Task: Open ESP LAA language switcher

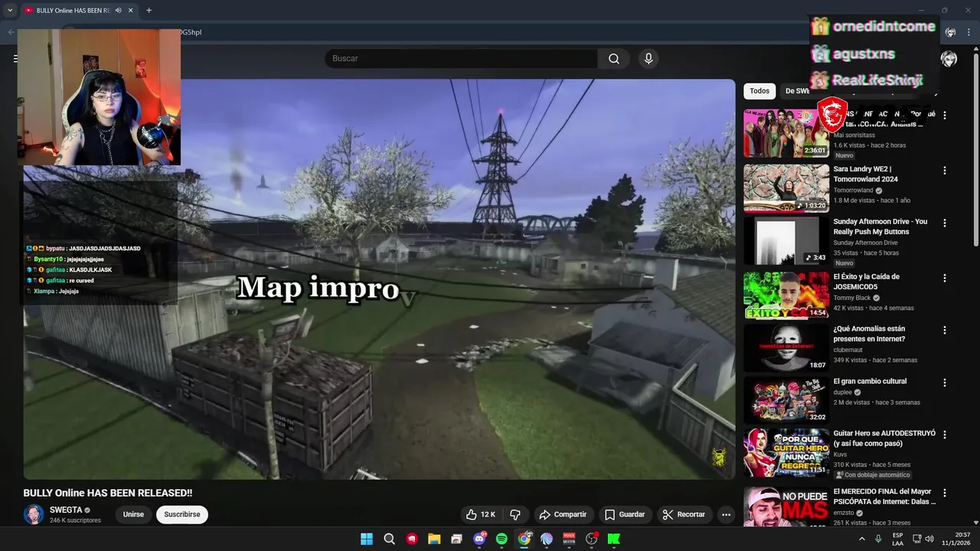Action: tap(898, 539)
